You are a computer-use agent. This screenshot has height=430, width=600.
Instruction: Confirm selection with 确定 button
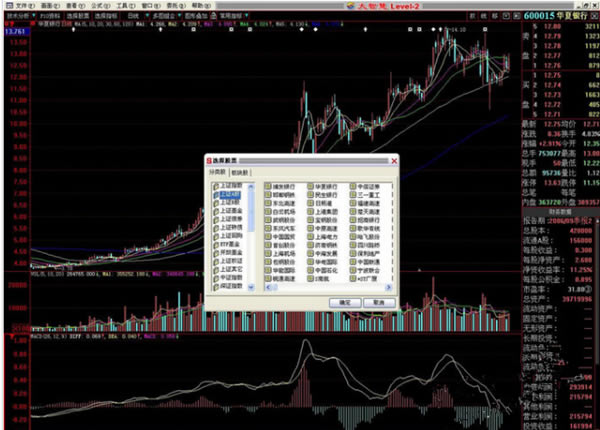pyautogui.click(x=345, y=303)
